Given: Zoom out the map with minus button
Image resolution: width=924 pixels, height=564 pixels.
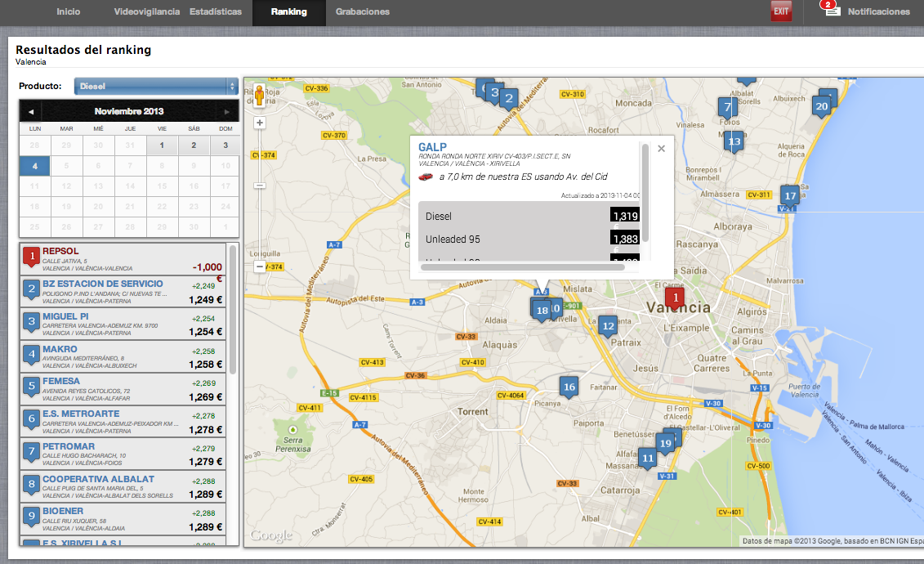Looking at the screenshot, I should (259, 266).
